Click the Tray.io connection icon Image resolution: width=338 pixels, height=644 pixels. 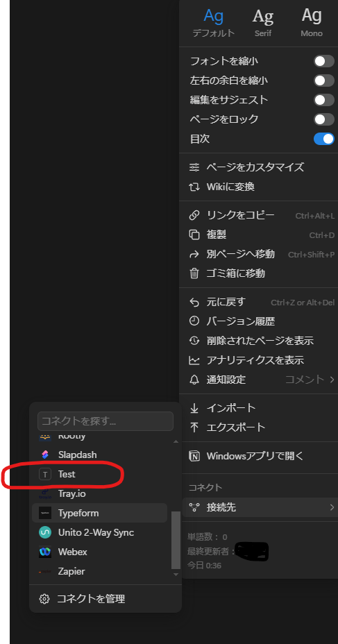[44, 493]
